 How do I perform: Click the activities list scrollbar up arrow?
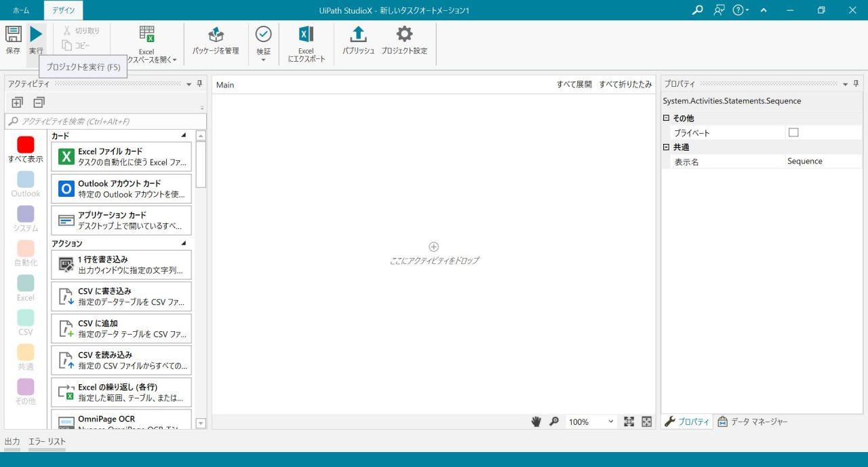[x=201, y=136]
